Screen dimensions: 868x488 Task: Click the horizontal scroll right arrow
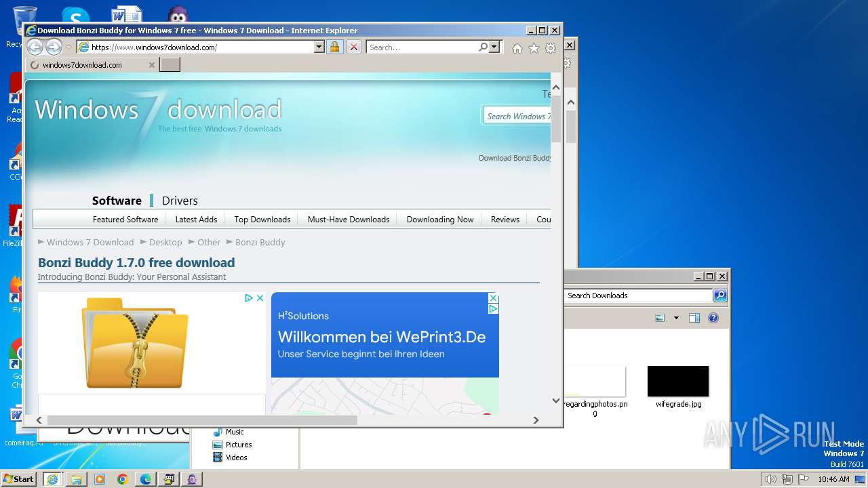click(x=536, y=420)
